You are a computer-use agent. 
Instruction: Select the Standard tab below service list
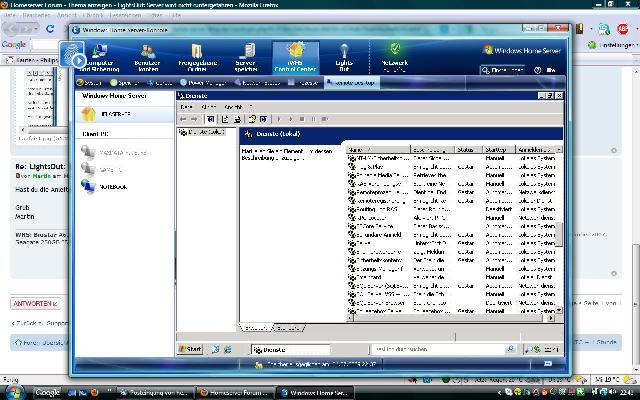click(289, 328)
